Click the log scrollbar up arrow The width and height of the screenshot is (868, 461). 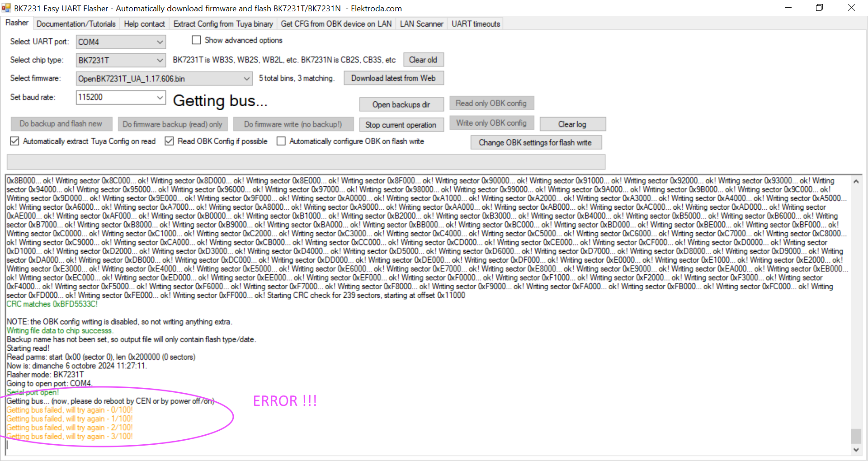pyautogui.click(x=856, y=181)
